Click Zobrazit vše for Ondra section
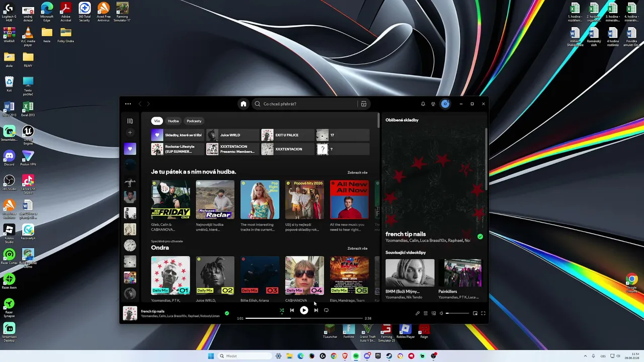The image size is (644, 362). (357, 248)
